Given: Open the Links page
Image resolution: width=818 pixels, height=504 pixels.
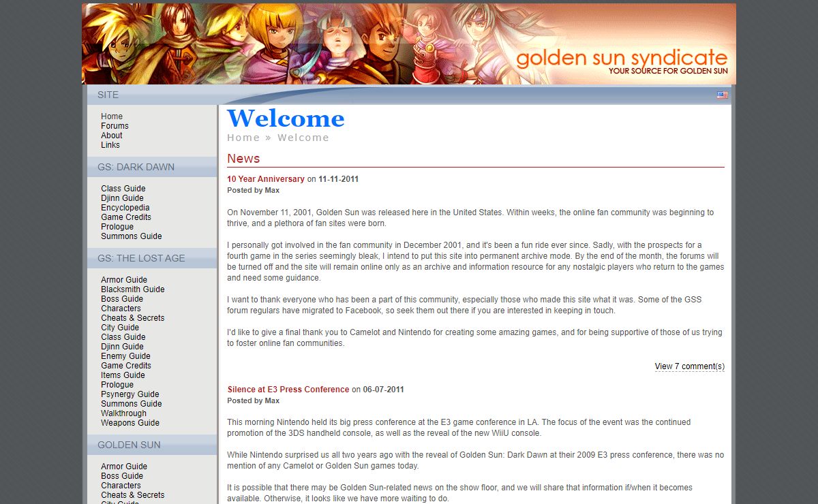Looking at the screenshot, I should (110, 145).
